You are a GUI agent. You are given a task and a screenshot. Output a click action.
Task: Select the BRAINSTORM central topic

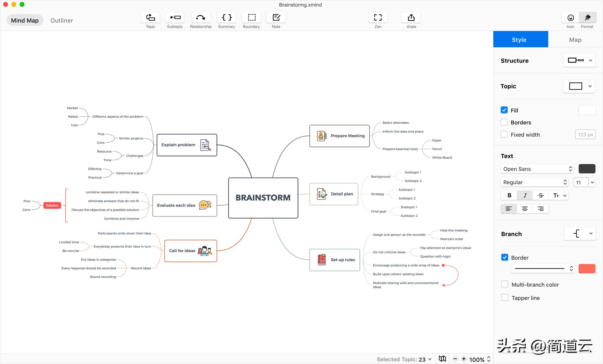(x=263, y=198)
